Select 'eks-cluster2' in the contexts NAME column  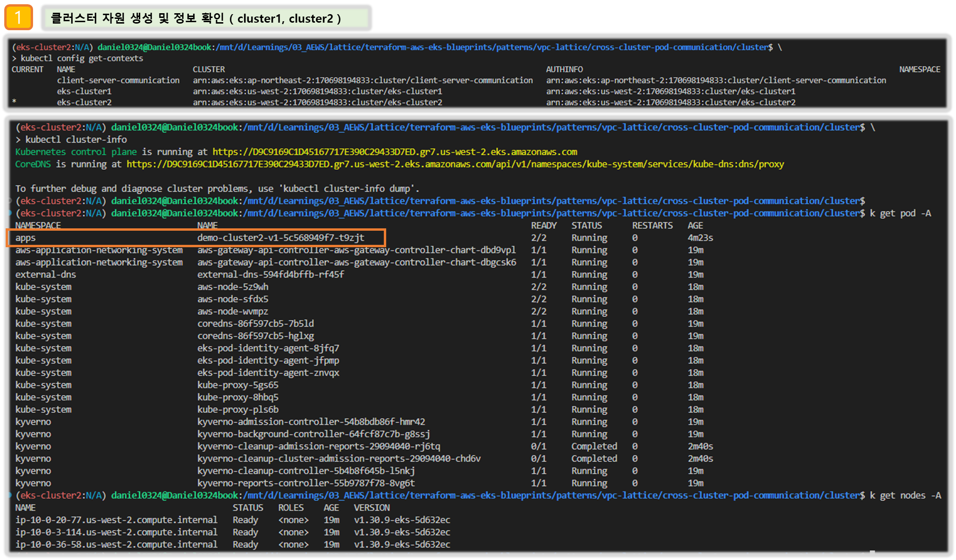84,102
